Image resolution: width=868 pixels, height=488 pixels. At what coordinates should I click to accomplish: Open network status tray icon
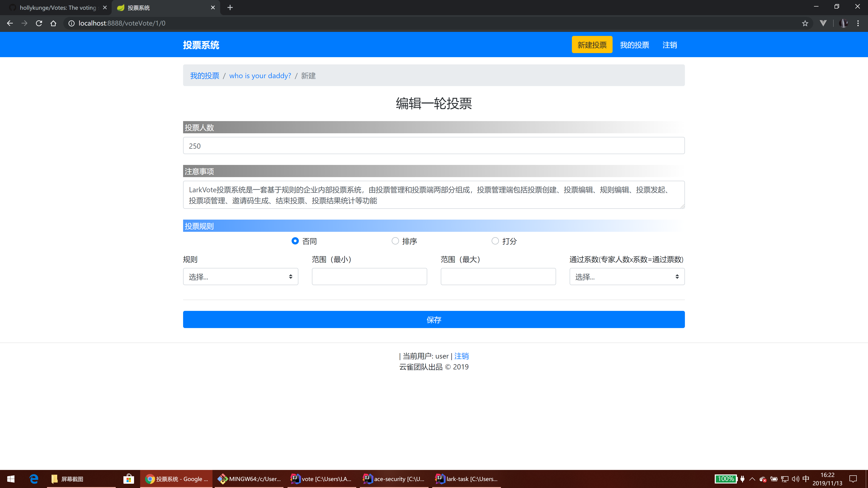click(785, 479)
